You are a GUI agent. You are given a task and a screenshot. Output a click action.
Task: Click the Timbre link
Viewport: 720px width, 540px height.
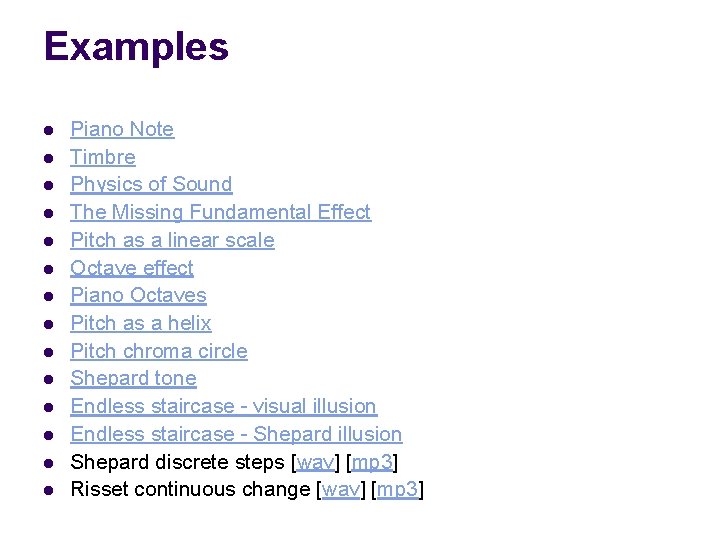(103, 157)
